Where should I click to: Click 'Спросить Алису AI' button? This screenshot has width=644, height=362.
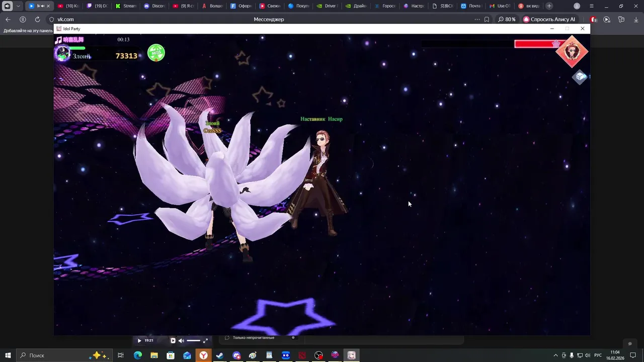549,19
